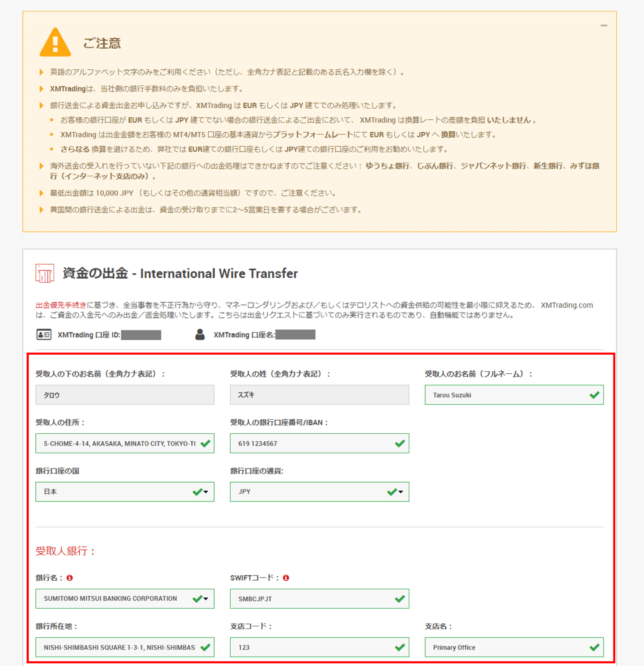Expand the 銀行名 dropdown showing Sumitomo Mitsui
644x666 pixels.
[x=125, y=599]
